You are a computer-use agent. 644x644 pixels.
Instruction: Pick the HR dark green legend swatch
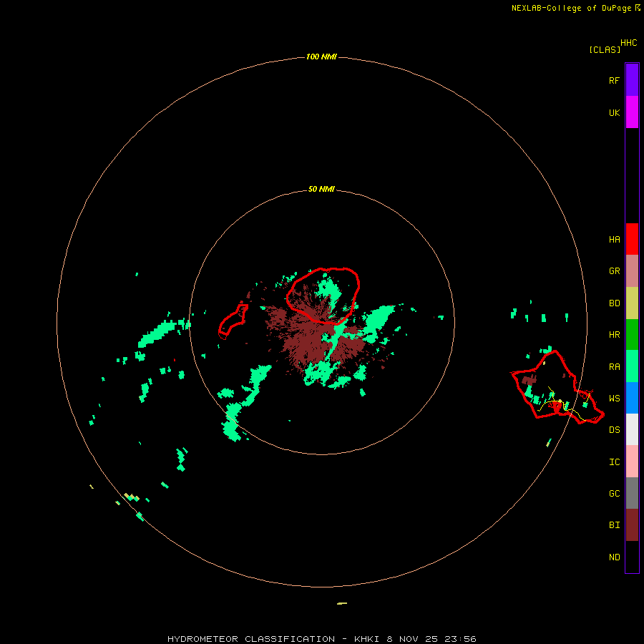click(632, 335)
